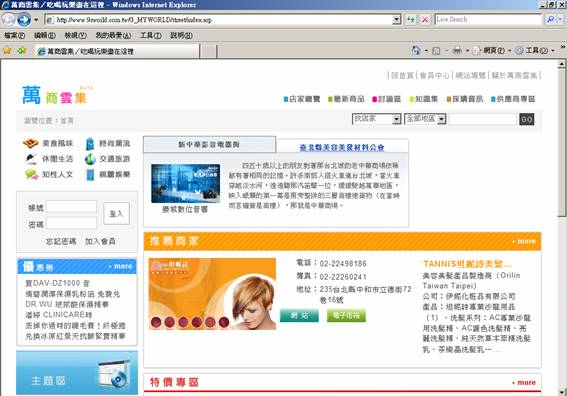Switch to 新中華影音電器街 tab
Image resolution: width=567 pixels, height=396 pixels.
point(209,144)
